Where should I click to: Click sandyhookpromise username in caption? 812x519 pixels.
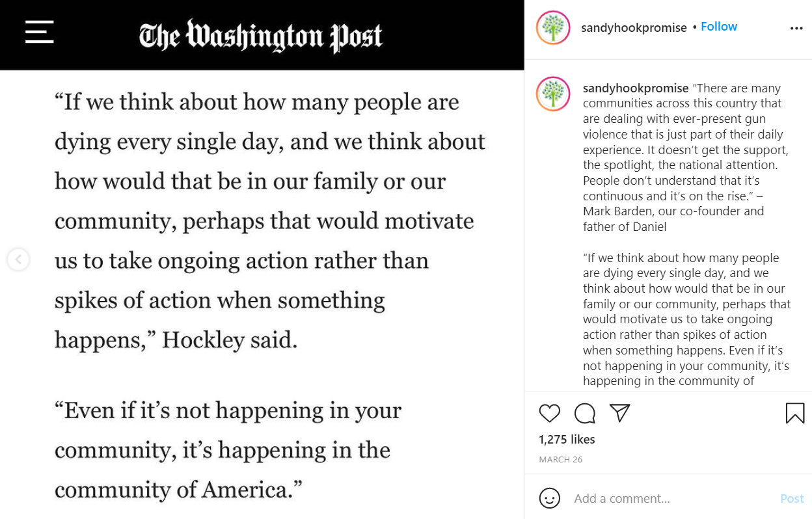636,88
